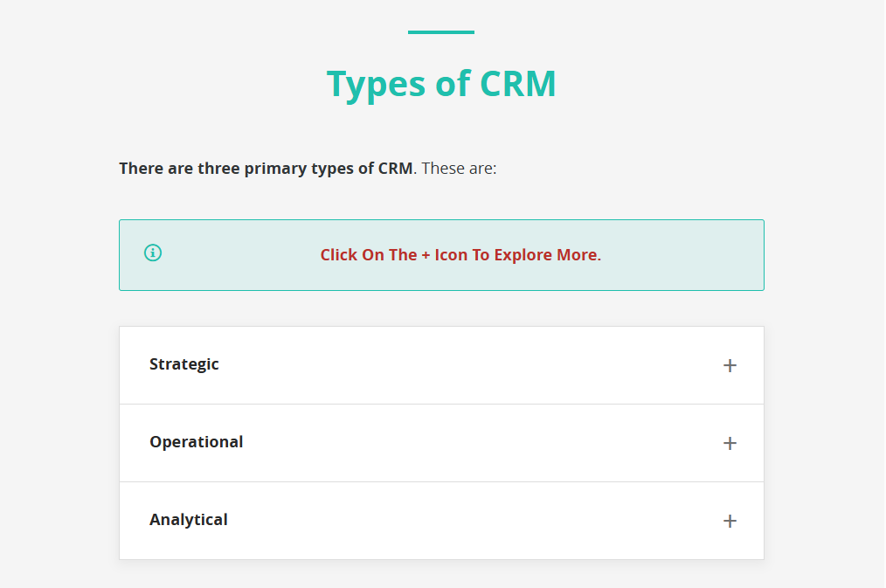The image size is (886, 588).
Task: Click the plus icon in the Analytical row
Action: tap(730, 521)
